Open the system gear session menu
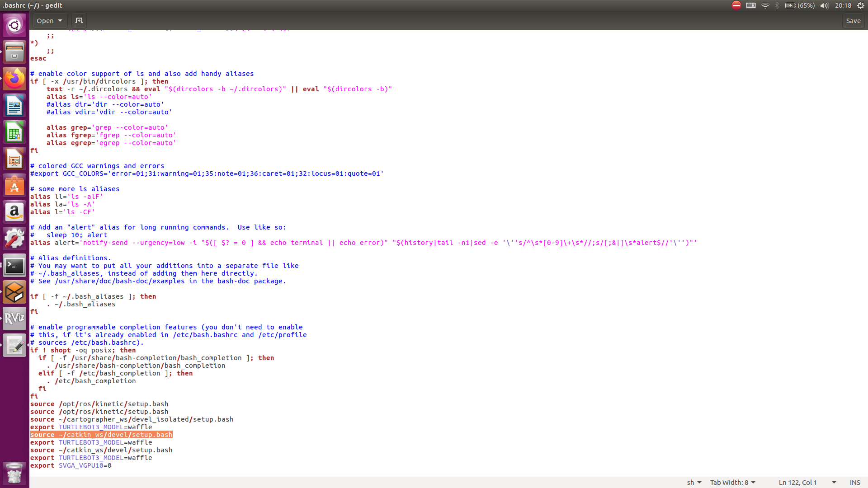The image size is (868, 488). point(860,6)
